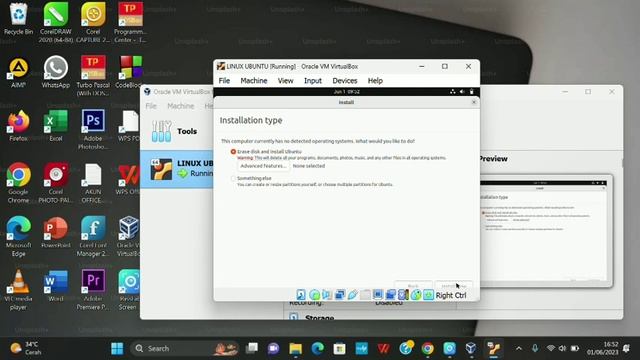Screen dimensions: 640x360
Task: Click the None selected label
Action: (309, 166)
